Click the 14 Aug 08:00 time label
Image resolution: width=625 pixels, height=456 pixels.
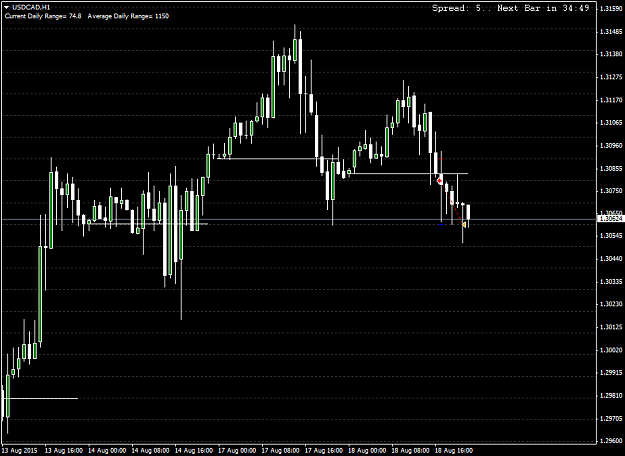pos(151,450)
